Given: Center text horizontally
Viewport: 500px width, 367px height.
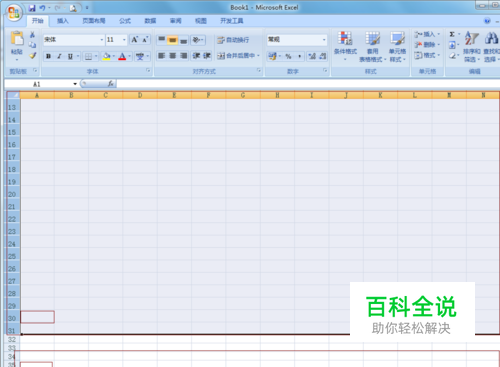Looking at the screenshot, I should coord(173,56).
